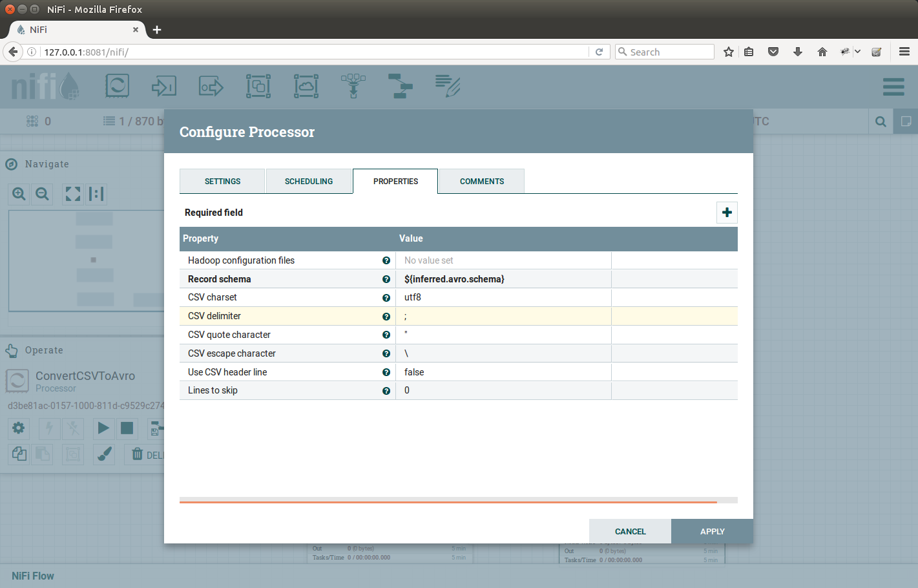Open a new Firefox tab
The image size is (918, 588).
(x=157, y=30)
